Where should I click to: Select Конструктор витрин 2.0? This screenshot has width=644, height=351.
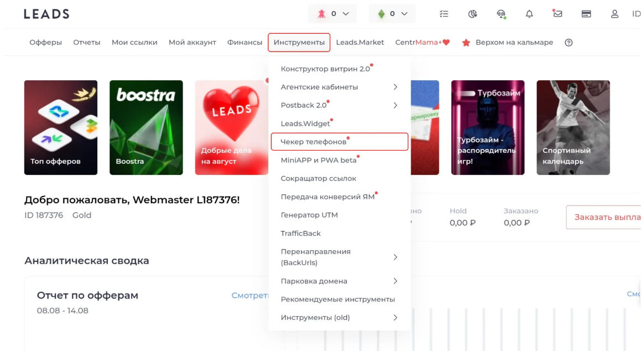(x=325, y=69)
